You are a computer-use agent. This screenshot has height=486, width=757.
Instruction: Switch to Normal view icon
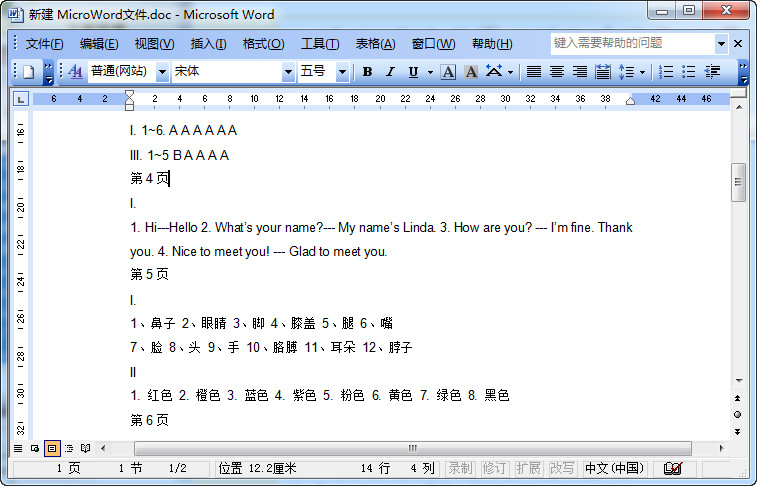[x=18, y=449]
